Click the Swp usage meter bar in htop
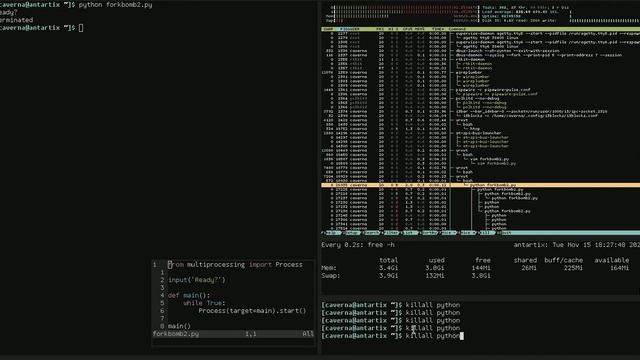The height and width of the screenshot is (360, 640). tap(402, 20)
